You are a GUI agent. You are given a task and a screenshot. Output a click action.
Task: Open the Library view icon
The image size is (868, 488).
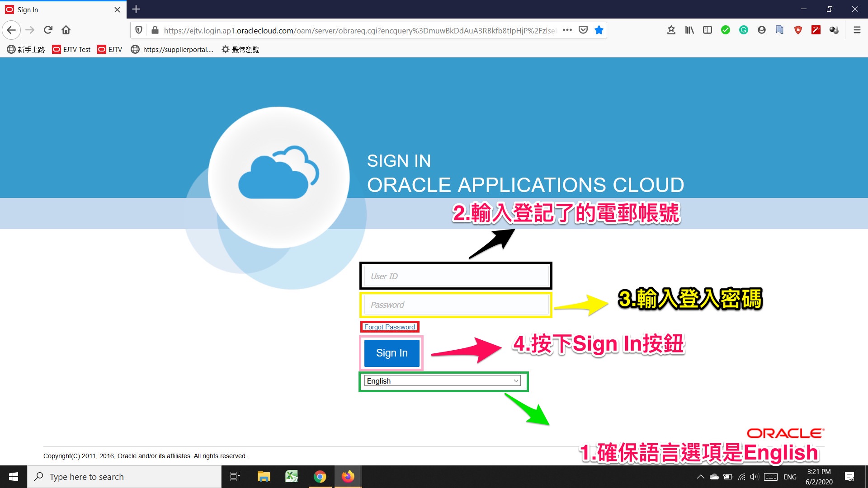[689, 30]
